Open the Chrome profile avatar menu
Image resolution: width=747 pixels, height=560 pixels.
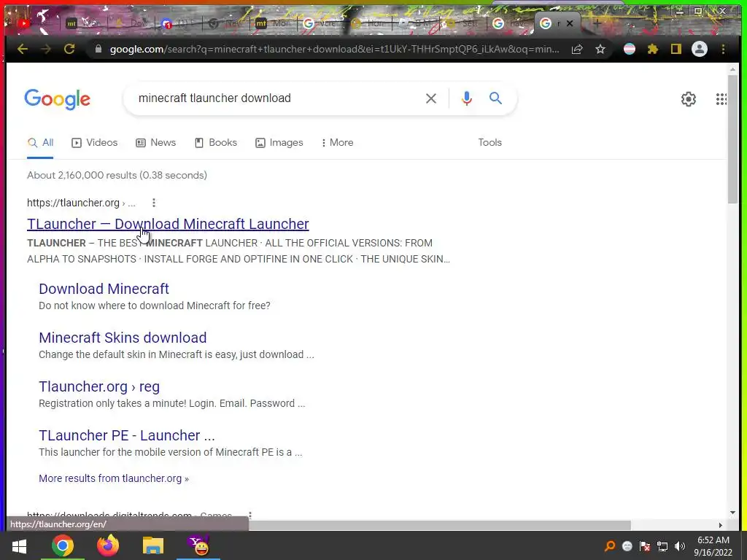tap(700, 49)
